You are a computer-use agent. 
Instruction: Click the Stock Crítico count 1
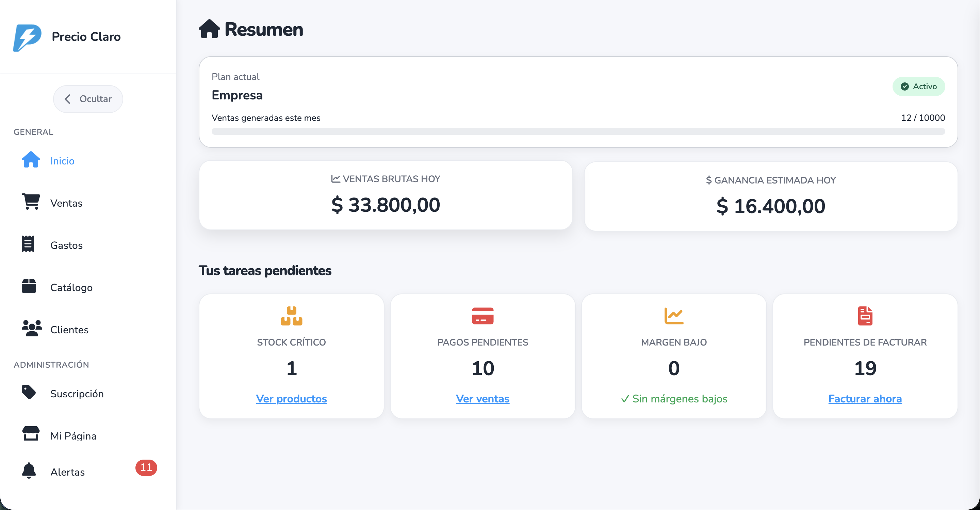tap(291, 368)
